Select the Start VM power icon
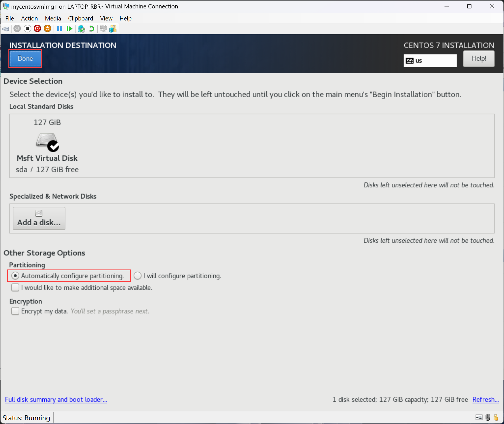 click(17, 28)
